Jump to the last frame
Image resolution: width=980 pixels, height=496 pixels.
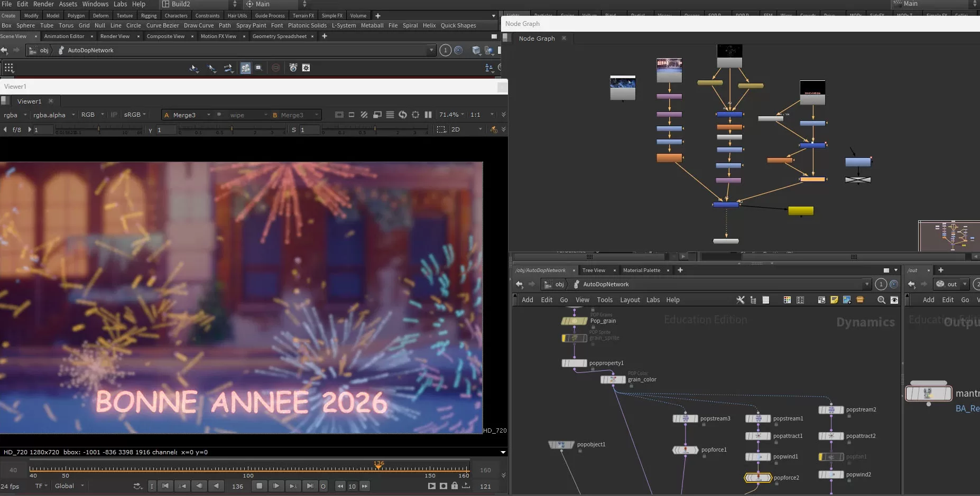tap(310, 486)
